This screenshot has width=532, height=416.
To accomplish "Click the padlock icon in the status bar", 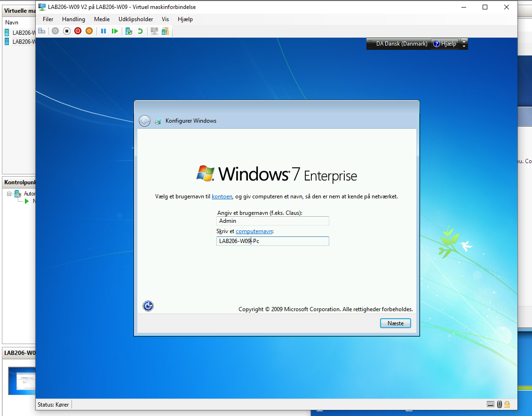I will click(507, 404).
